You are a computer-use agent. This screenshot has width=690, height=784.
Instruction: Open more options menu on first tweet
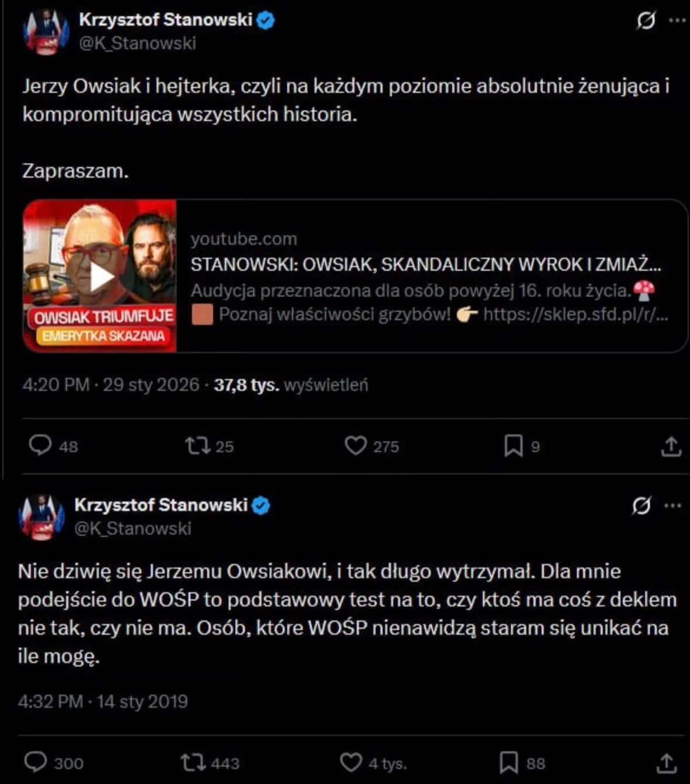(677, 20)
